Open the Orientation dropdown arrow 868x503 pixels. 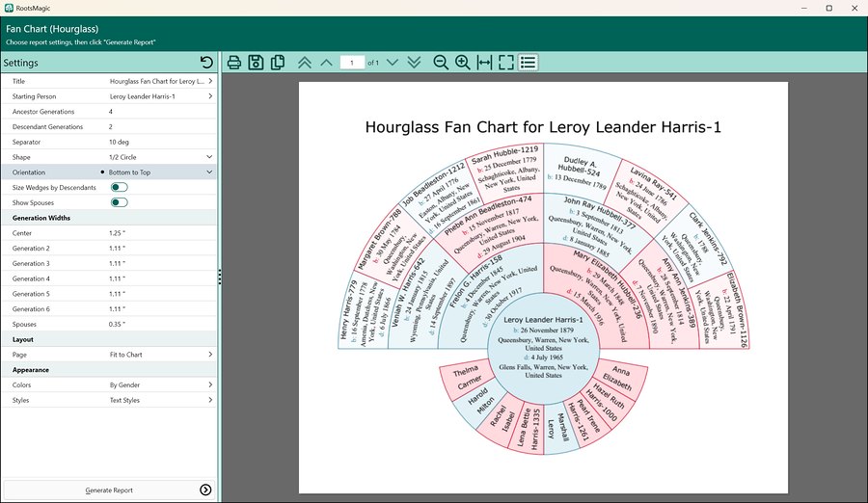pos(209,172)
